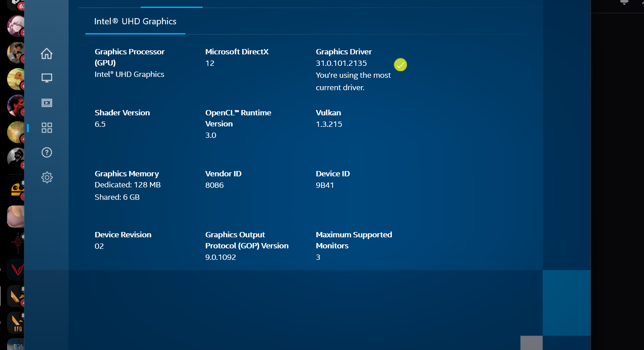Open the Video section in Intel sidebar
The height and width of the screenshot is (350, 644).
coord(46,103)
